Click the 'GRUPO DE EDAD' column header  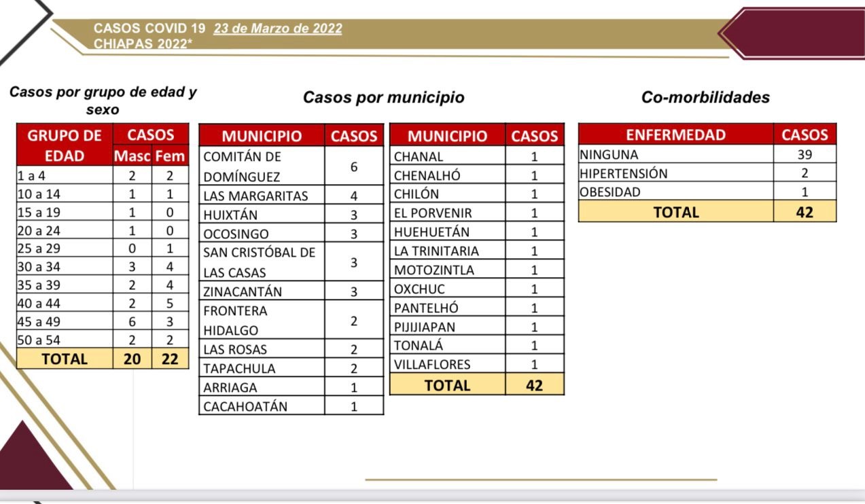point(65,145)
